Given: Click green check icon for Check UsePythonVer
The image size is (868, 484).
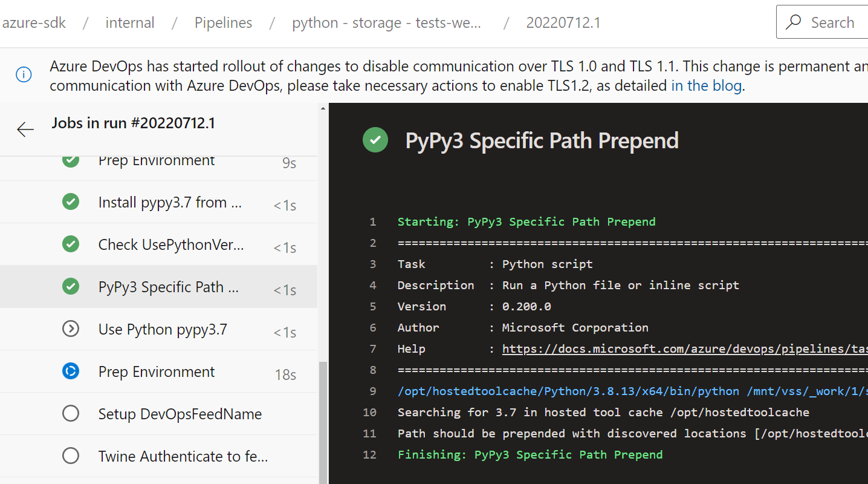Looking at the screenshot, I should [x=71, y=244].
